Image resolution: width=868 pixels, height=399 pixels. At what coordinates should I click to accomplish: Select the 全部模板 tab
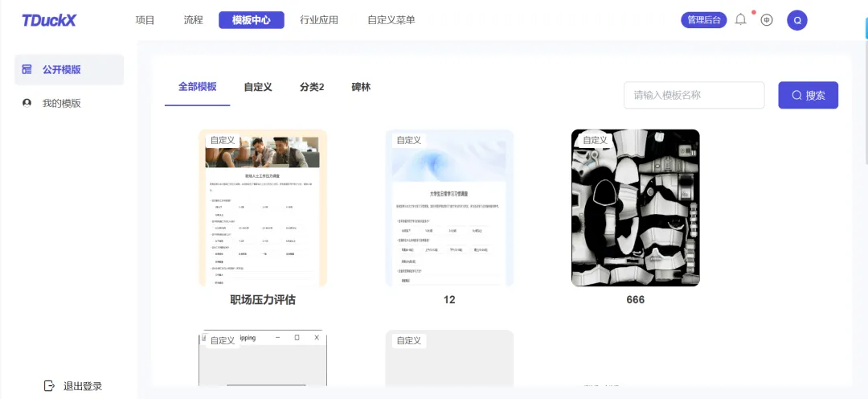197,87
